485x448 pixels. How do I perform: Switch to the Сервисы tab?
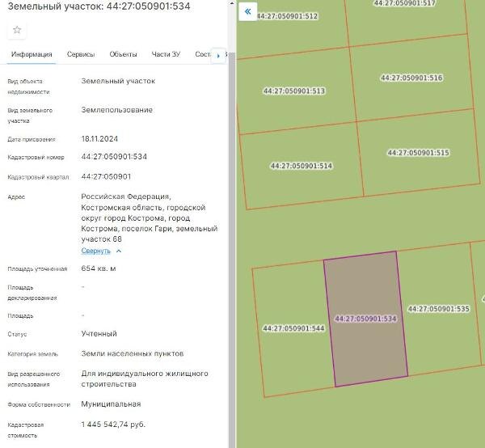(81, 54)
